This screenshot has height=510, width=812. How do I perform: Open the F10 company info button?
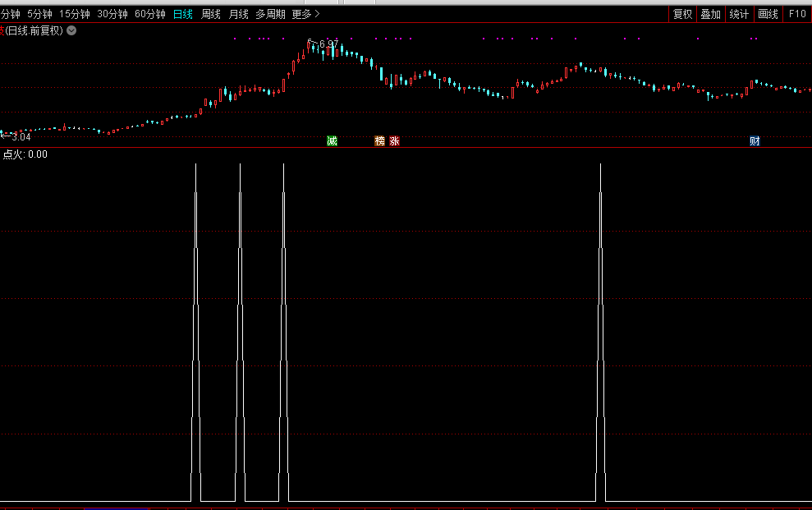pyautogui.click(x=797, y=14)
